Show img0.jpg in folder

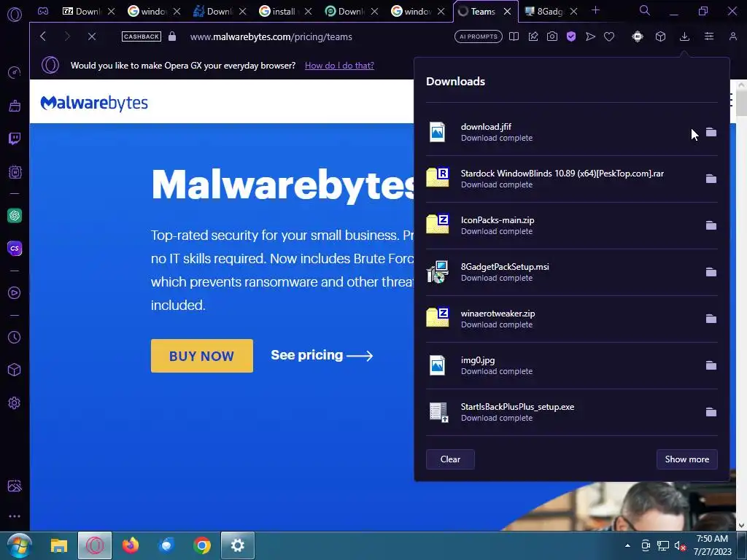tap(711, 365)
